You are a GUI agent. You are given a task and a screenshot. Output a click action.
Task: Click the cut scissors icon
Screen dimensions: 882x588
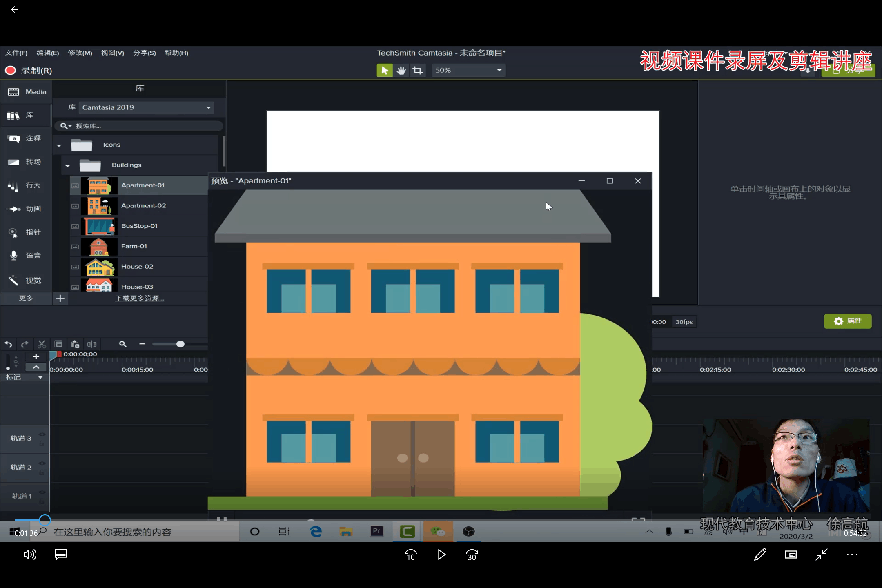tap(42, 344)
